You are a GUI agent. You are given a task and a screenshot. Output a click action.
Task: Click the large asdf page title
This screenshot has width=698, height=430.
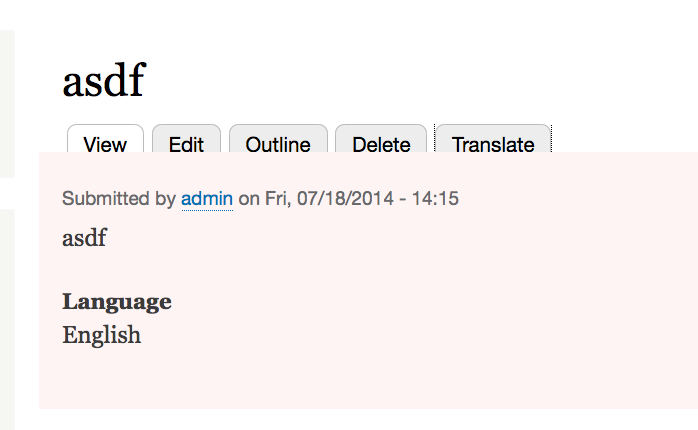tap(103, 80)
